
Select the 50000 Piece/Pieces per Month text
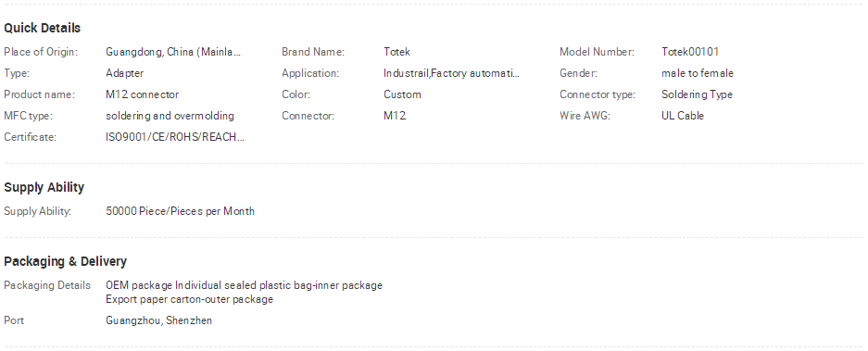180,211
